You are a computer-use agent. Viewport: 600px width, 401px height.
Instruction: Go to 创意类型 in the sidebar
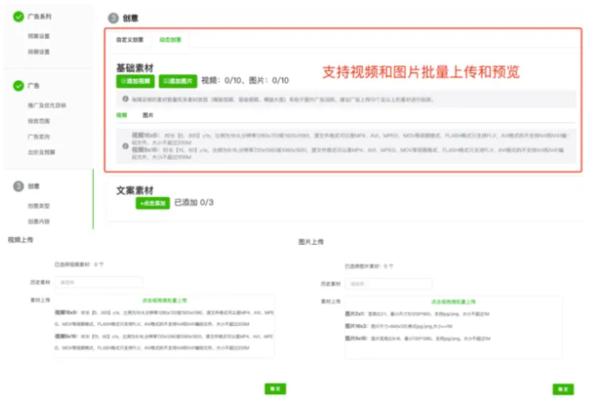pyautogui.click(x=39, y=206)
